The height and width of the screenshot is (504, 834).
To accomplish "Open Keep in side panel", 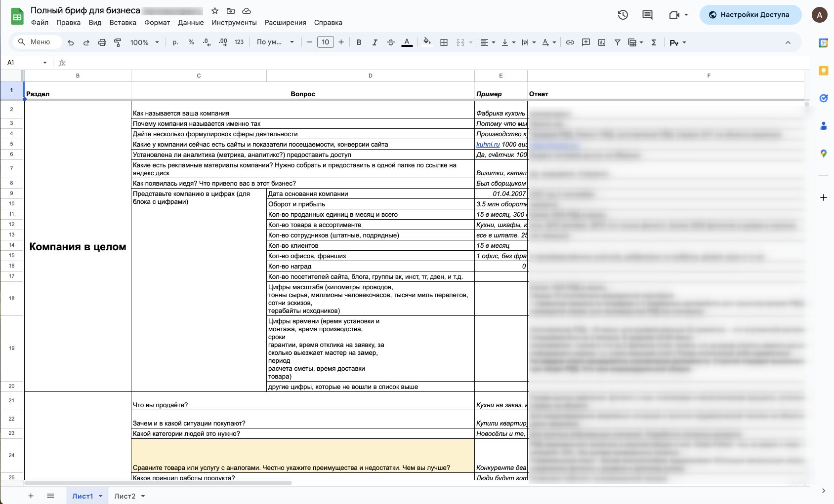I will click(824, 71).
